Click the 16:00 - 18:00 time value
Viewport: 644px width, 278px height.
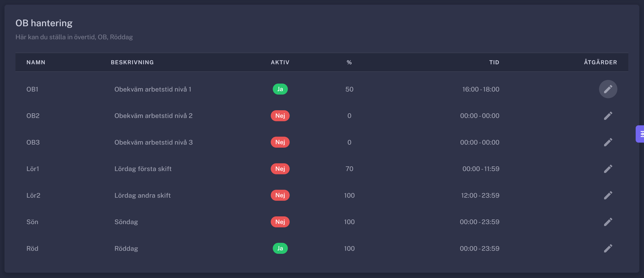(x=480, y=89)
